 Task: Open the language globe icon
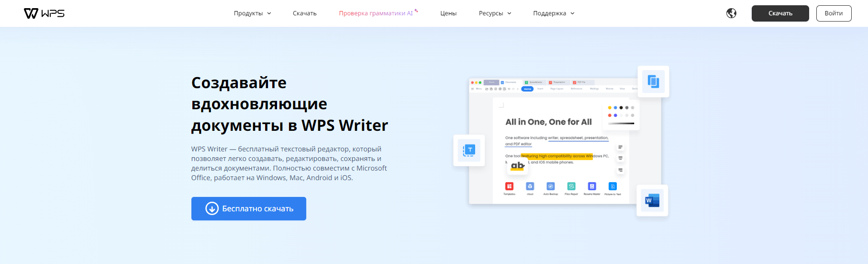click(x=731, y=13)
